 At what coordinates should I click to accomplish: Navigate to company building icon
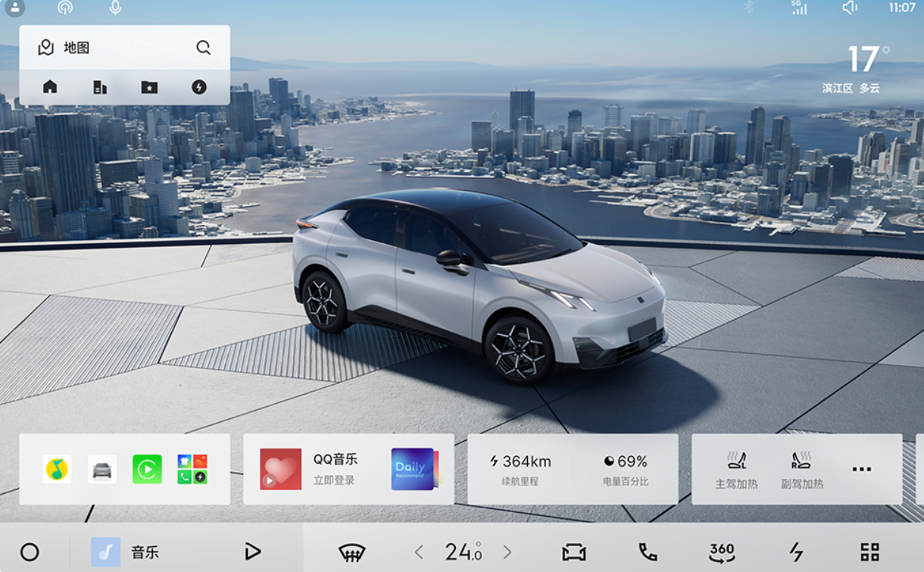99,87
